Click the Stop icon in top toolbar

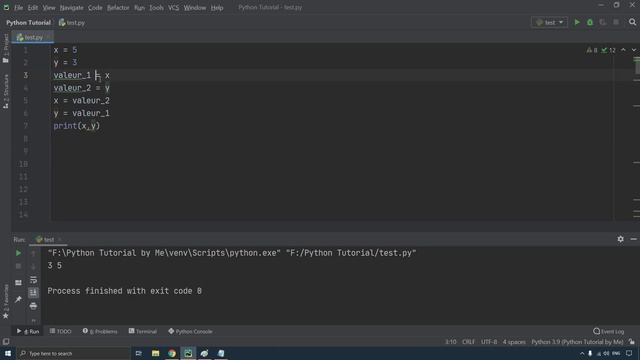616,22
